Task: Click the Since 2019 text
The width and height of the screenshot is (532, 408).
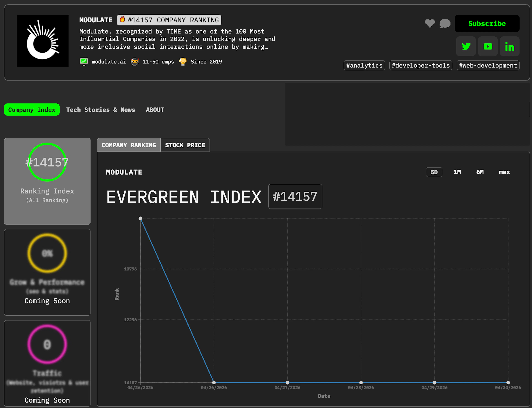Action: pyautogui.click(x=206, y=62)
